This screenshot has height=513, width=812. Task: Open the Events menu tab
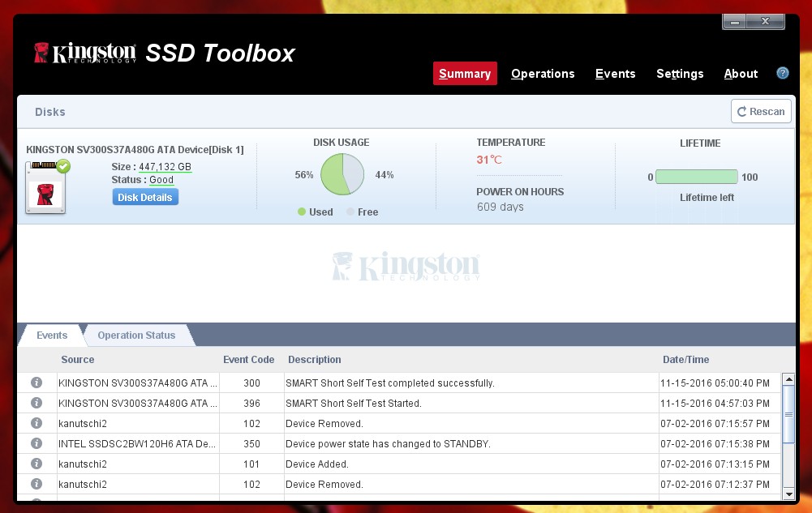click(615, 74)
